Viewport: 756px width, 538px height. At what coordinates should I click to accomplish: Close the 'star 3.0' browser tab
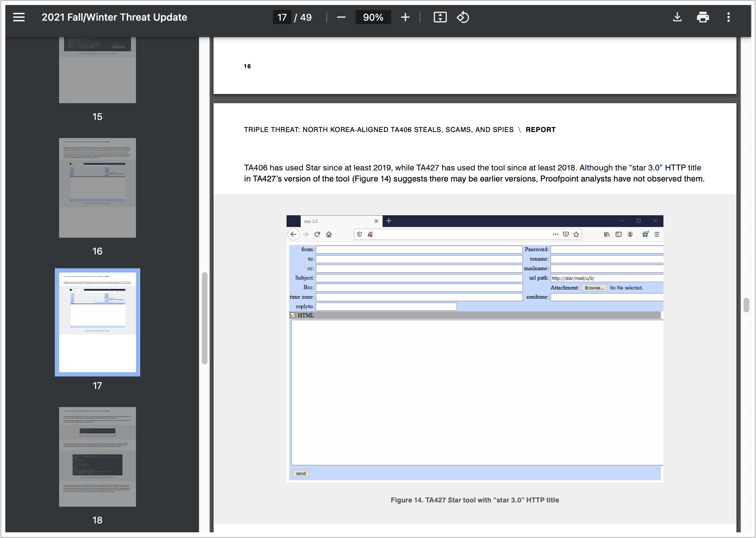pyautogui.click(x=376, y=221)
